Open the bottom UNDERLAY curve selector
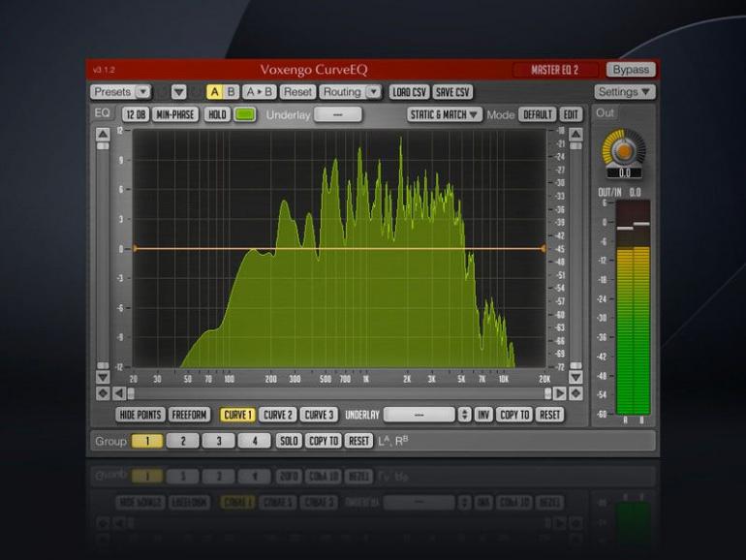 (420, 415)
